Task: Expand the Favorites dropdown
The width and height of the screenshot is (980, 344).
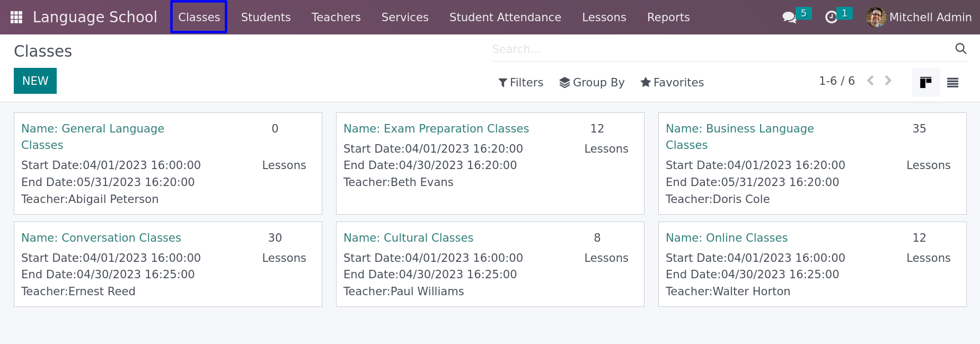Action: (672, 82)
